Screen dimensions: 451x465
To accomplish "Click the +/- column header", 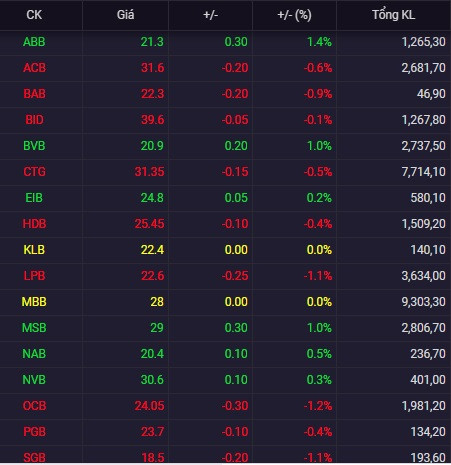I will click(x=210, y=15).
